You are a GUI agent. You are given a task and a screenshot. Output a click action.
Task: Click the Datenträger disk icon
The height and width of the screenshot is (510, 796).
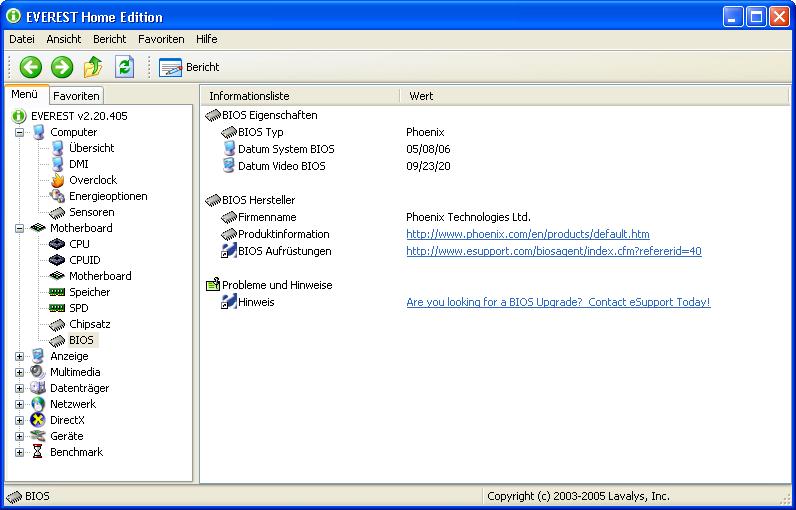(38, 388)
